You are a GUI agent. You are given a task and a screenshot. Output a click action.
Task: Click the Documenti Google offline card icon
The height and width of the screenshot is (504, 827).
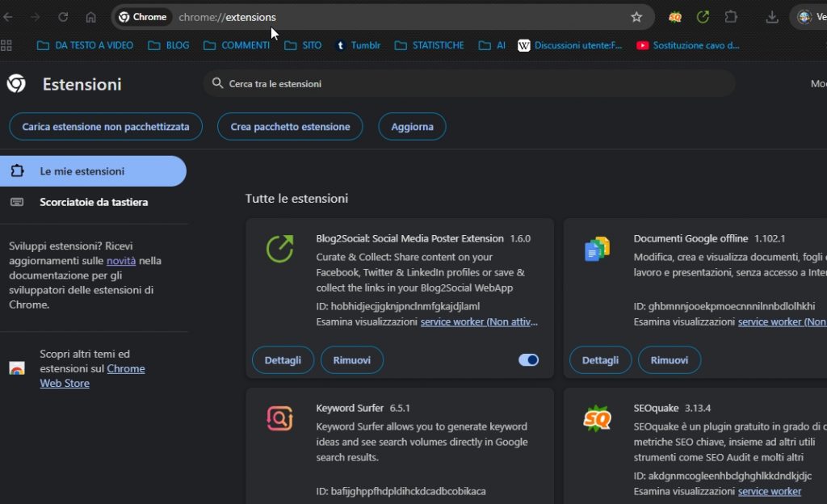point(597,248)
